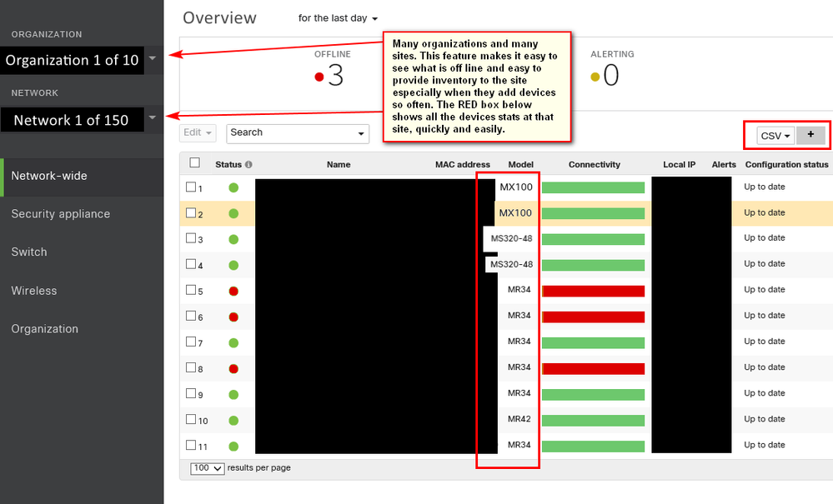833x504 pixels.
Task: Check the checkbox for row 5
Action: pos(191,290)
